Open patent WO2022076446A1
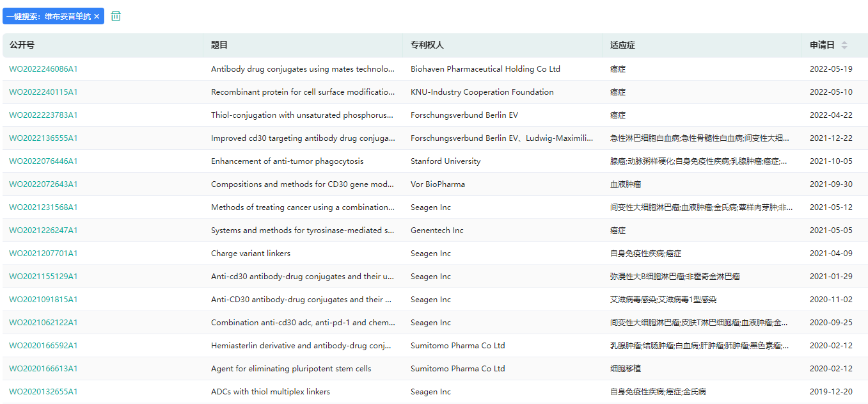Screen dimensions: 868x404 pos(43,161)
